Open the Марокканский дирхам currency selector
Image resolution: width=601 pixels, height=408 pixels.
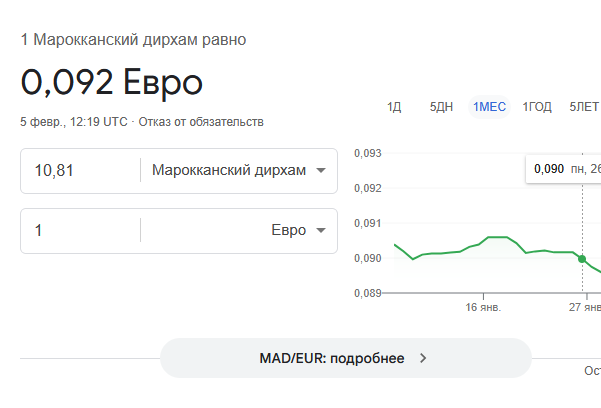(238, 170)
